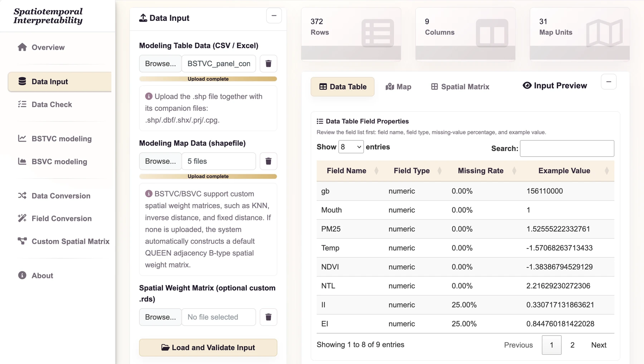Click the Rows table icon in the stats card

pos(377,33)
